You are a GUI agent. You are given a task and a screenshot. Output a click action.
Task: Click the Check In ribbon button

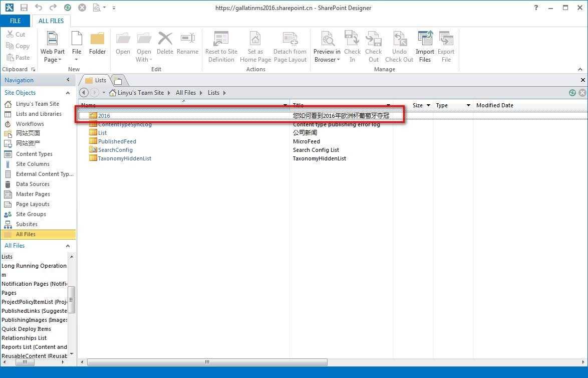pos(352,47)
